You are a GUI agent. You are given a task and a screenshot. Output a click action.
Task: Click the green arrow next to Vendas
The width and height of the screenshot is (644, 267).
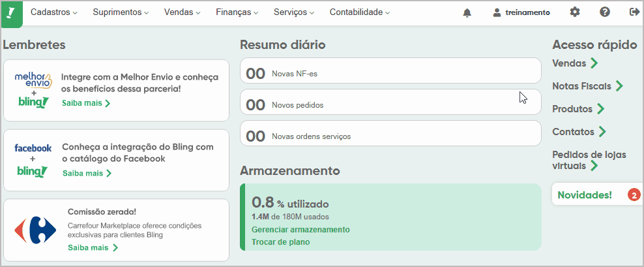pos(594,63)
